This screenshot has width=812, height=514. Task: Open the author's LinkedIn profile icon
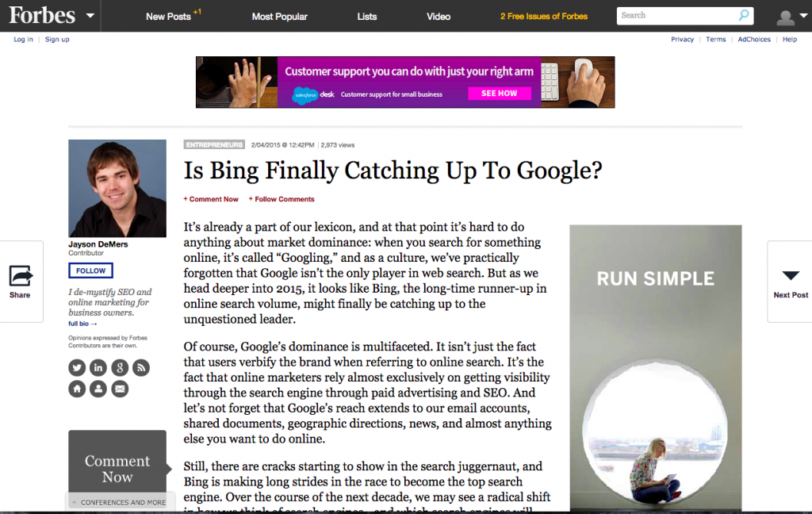click(98, 367)
